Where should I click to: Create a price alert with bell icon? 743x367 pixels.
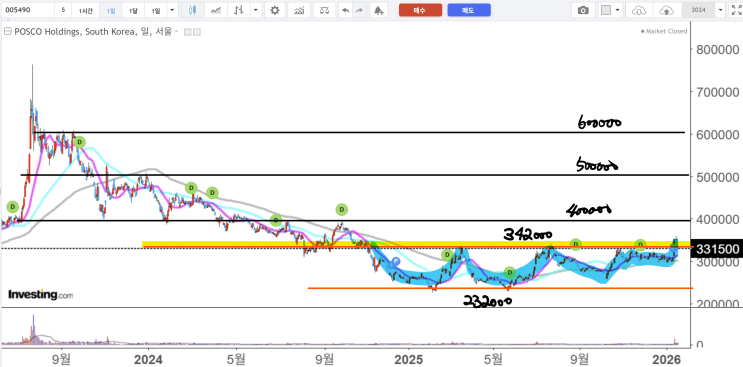click(378, 10)
